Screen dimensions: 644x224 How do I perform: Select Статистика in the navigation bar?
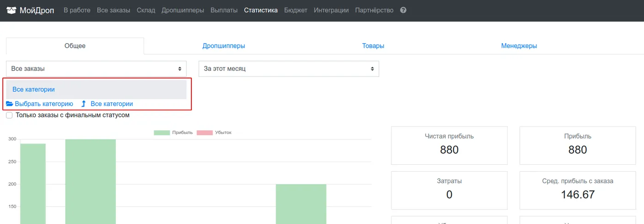click(x=261, y=10)
